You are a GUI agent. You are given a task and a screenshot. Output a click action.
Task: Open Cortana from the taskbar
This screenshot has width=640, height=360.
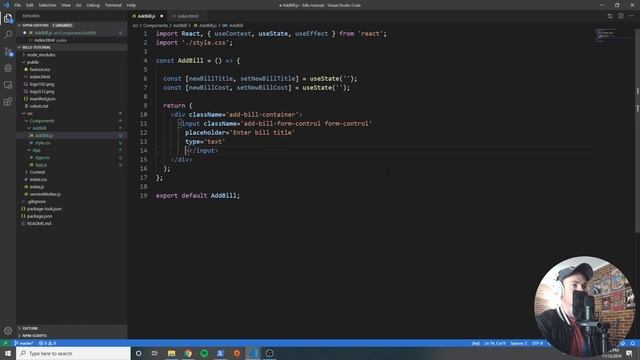click(138, 353)
